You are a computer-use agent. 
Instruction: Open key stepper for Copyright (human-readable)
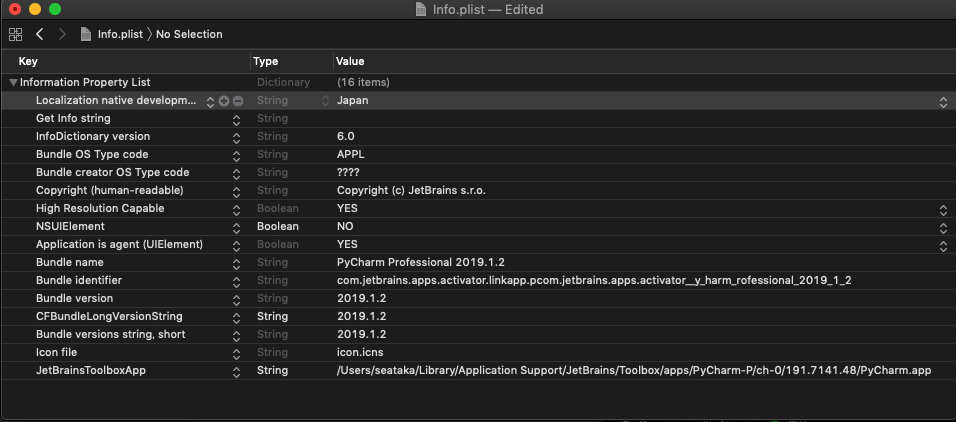[x=237, y=191]
